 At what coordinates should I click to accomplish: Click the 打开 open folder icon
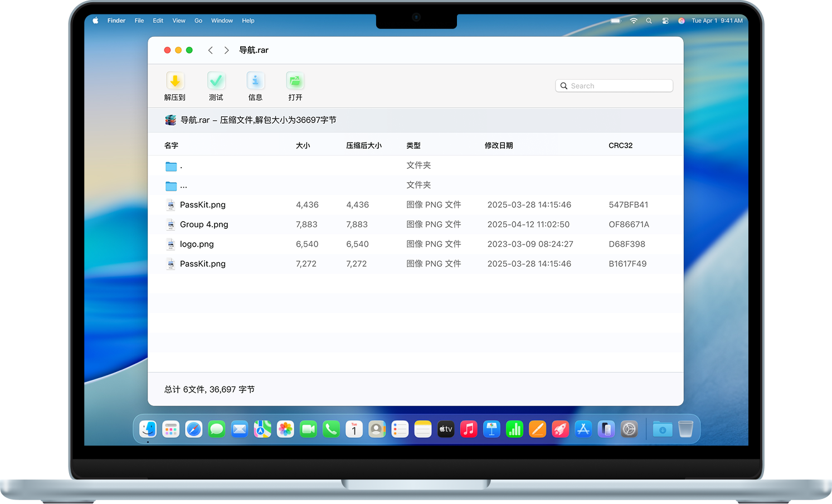click(295, 81)
